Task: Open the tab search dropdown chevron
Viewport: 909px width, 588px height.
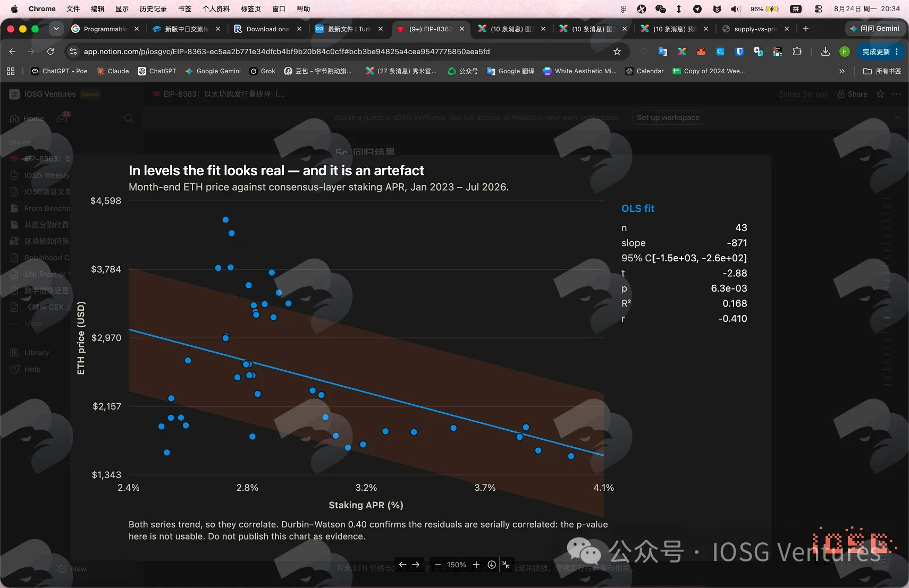Action: (x=56, y=29)
